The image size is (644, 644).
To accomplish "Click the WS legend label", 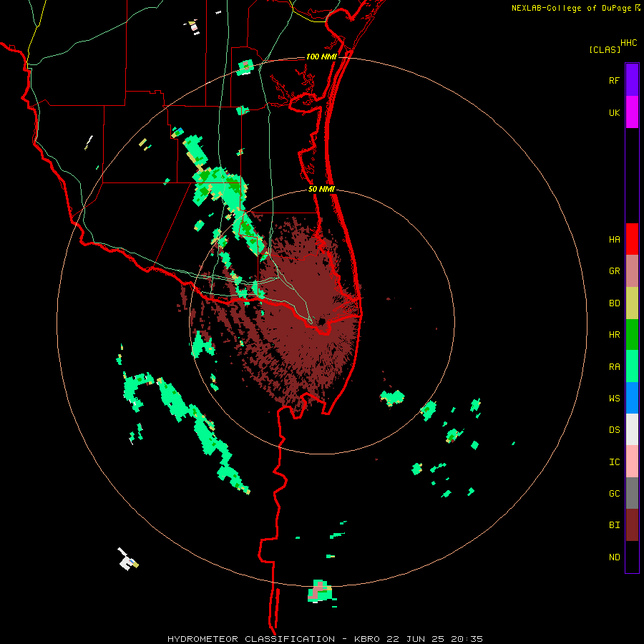I will click(614, 399).
